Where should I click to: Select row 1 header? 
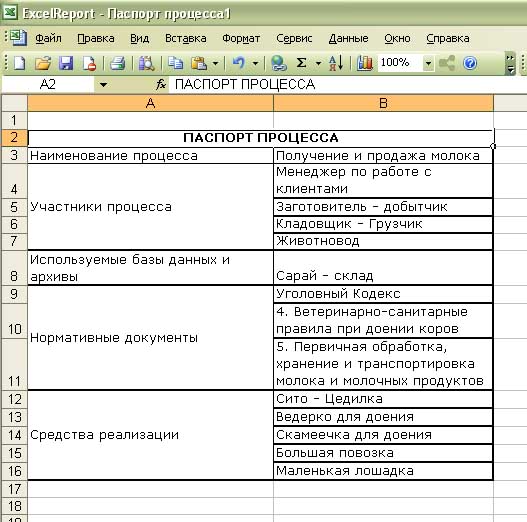14,120
